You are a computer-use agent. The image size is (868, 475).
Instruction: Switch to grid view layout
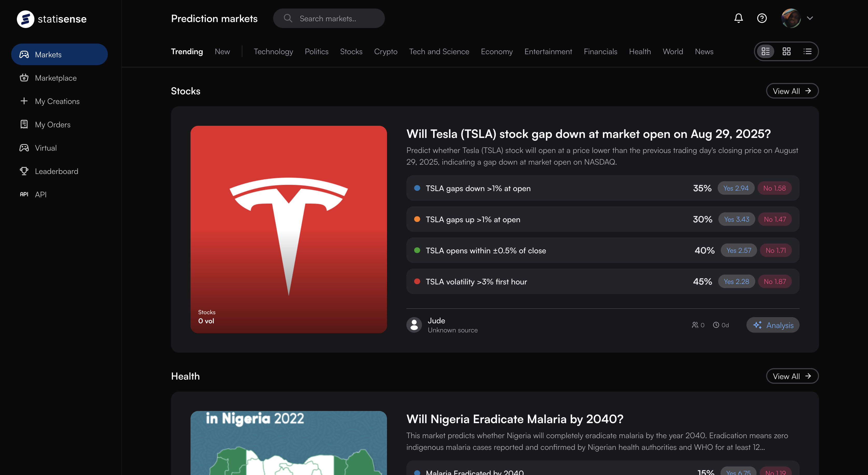click(x=786, y=51)
